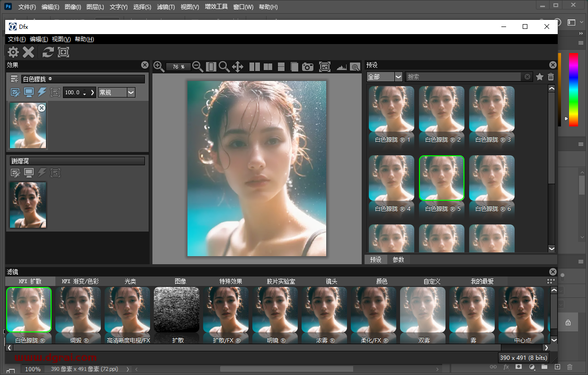The width and height of the screenshot is (588, 375).
Task: Open the magnifier loupe icon at toolbar end
Action: click(355, 67)
